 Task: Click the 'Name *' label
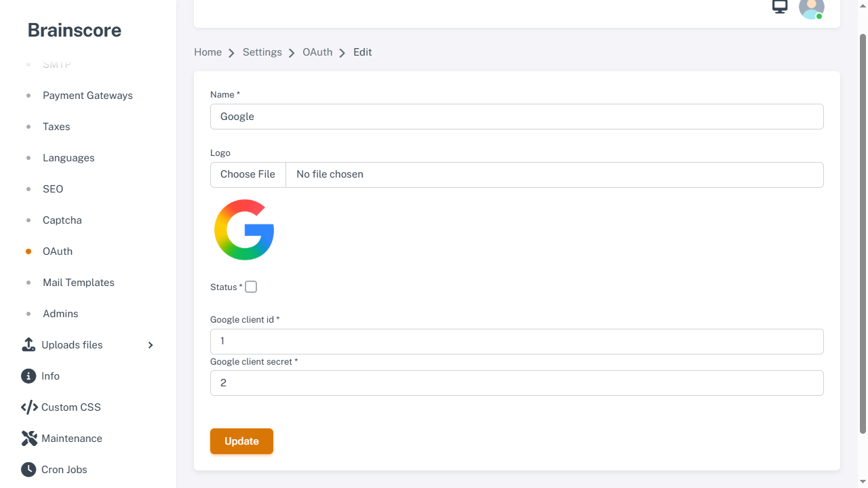(225, 94)
